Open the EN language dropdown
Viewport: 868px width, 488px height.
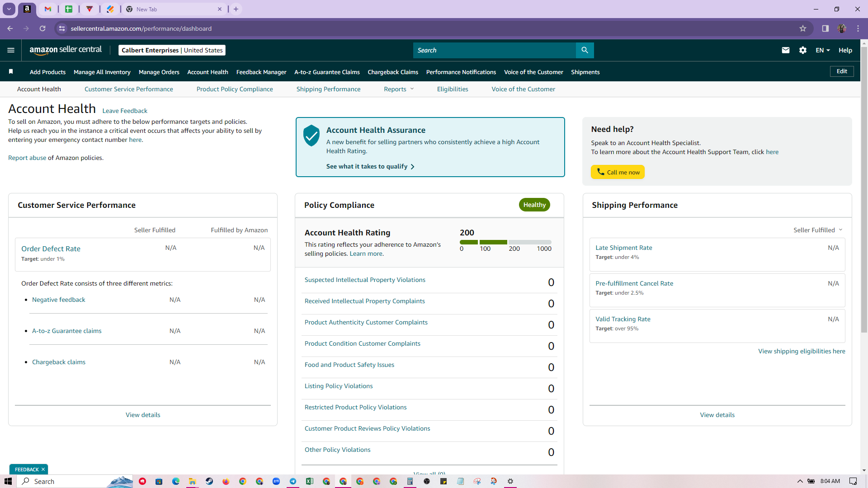point(823,50)
